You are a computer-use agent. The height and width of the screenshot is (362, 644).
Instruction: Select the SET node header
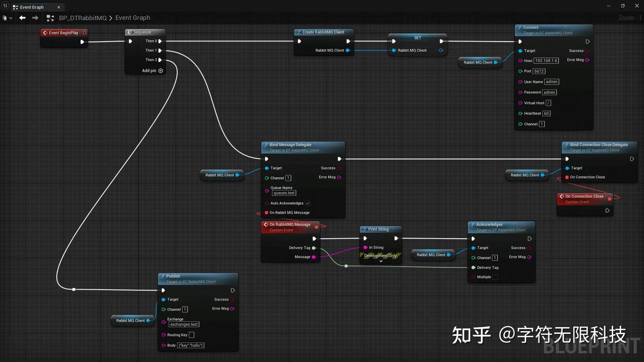click(x=417, y=38)
